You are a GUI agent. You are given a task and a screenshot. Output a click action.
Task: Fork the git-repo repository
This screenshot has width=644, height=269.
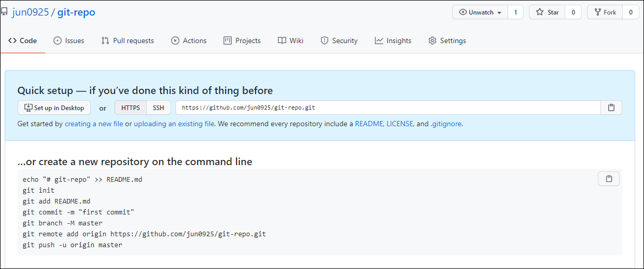pos(605,12)
